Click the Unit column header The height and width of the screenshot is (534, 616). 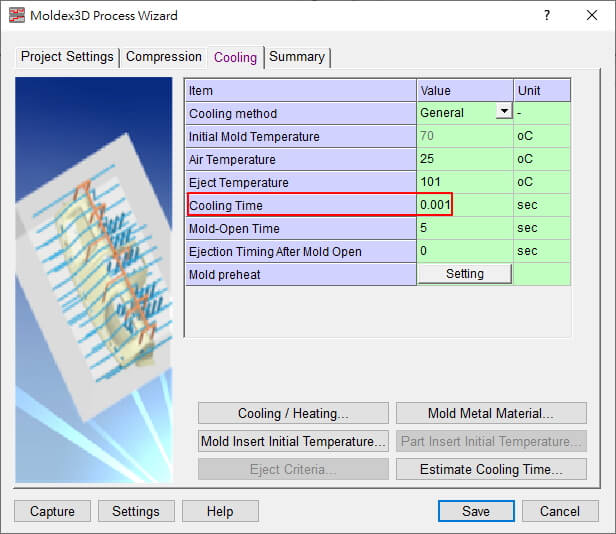[542, 90]
